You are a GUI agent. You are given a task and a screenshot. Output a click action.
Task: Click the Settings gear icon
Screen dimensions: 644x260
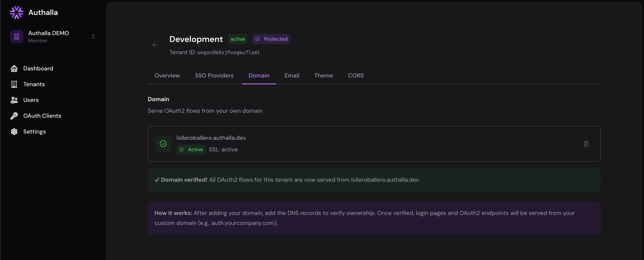(x=14, y=131)
